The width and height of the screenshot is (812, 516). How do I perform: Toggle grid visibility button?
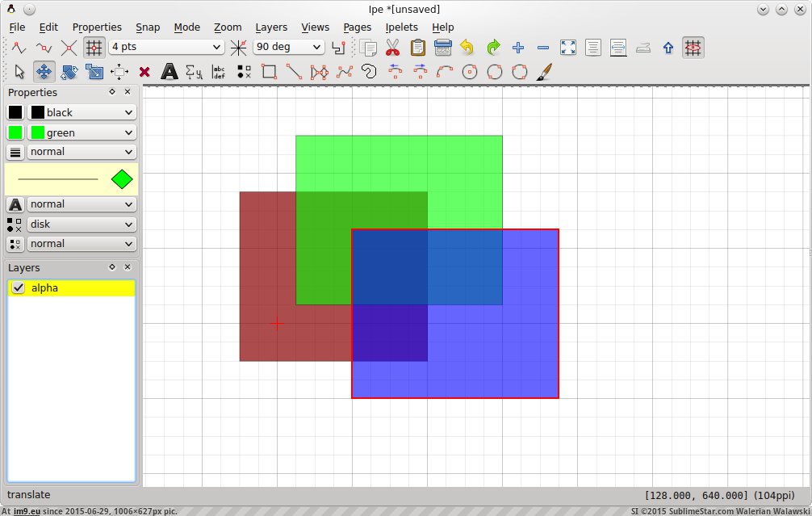(x=693, y=48)
